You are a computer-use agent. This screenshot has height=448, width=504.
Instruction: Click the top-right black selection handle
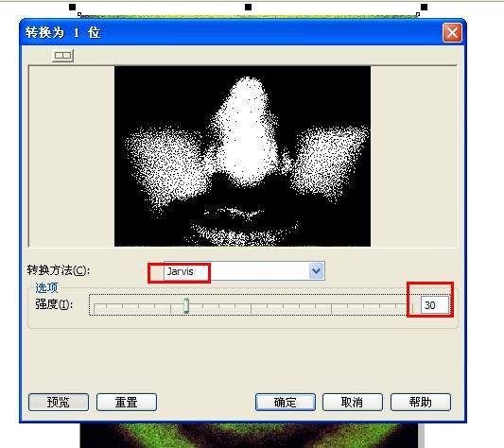424,7
